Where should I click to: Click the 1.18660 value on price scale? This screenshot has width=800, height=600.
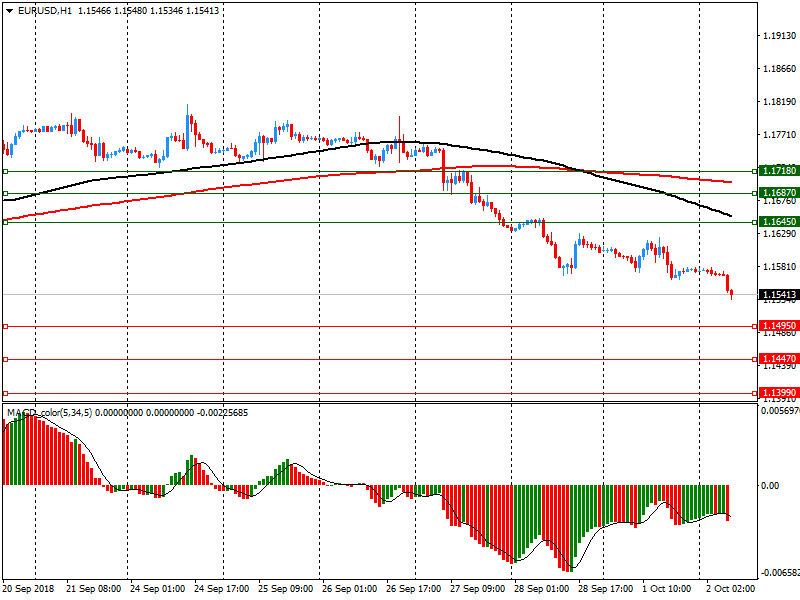[x=778, y=69]
